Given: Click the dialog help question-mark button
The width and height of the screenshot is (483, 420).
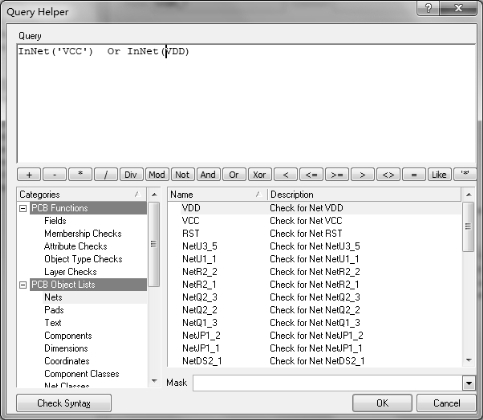Looking at the screenshot, I should coord(428,8).
